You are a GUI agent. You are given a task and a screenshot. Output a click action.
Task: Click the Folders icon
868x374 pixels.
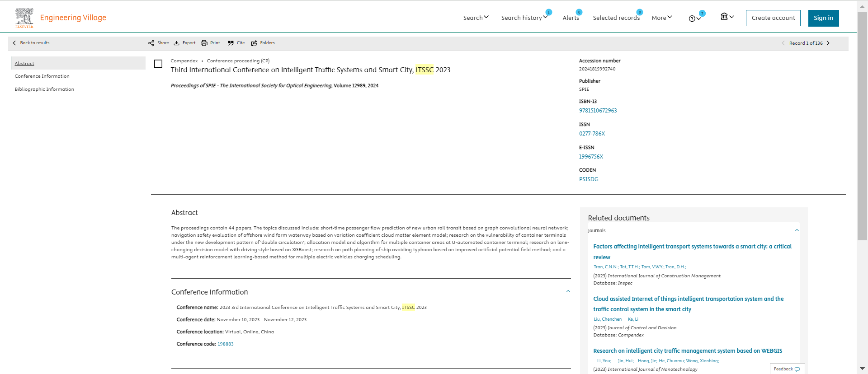[254, 43]
